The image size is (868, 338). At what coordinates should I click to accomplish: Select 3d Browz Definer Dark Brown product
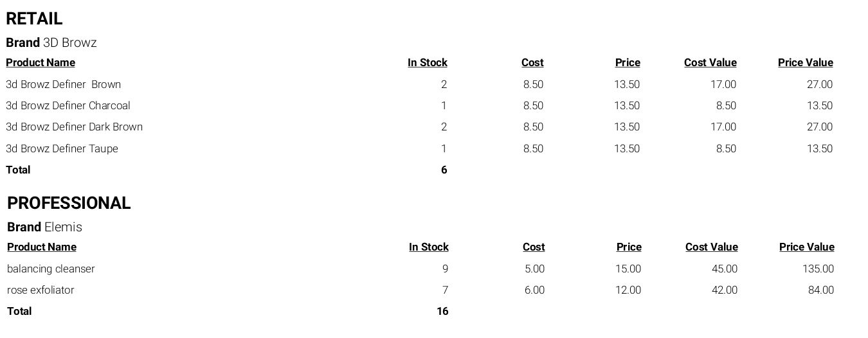pos(74,127)
